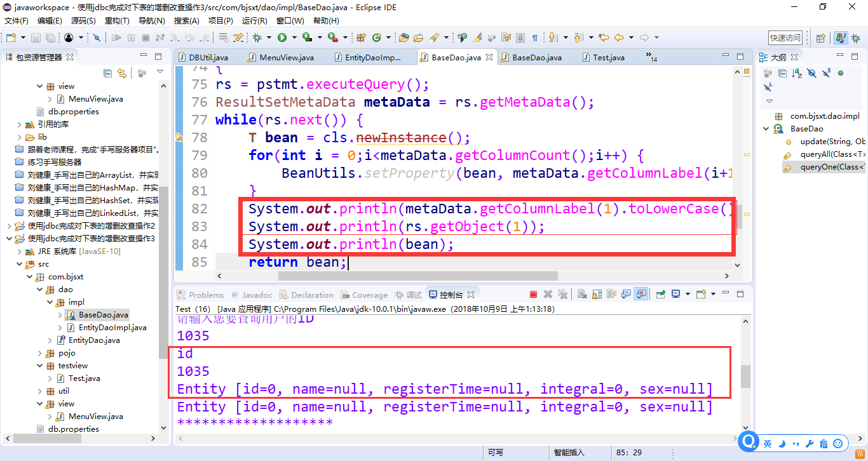Expand the BaseDao.java tree node
The image size is (868, 461).
(x=60, y=315)
